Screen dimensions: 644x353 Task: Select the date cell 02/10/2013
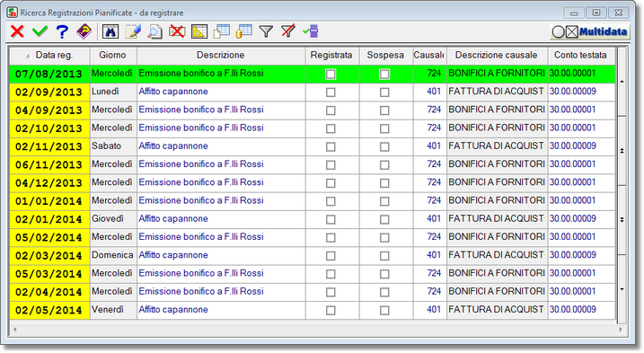click(x=49, y=128)
